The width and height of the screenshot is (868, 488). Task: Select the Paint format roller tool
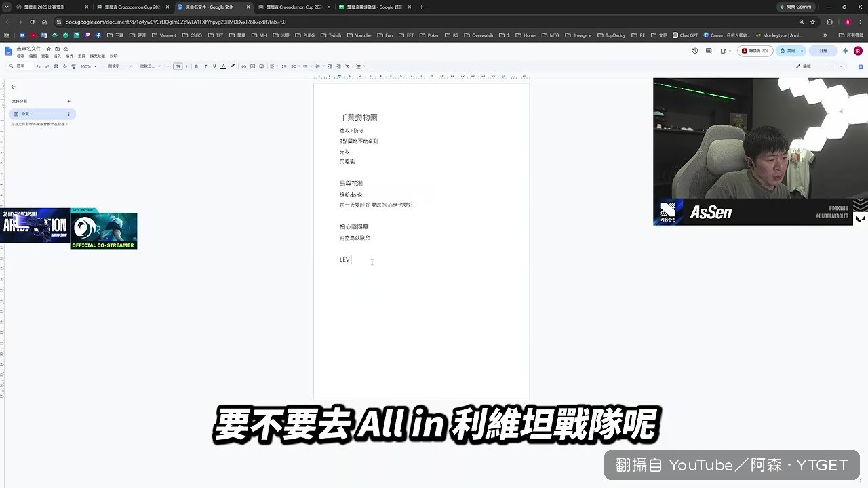(73, 66)
